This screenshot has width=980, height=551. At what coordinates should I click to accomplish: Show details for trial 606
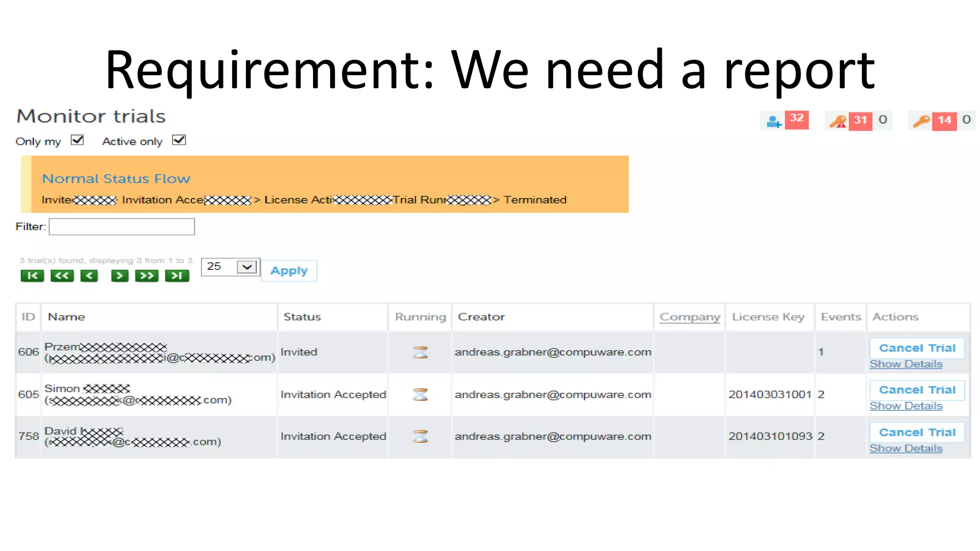point(906,364)
